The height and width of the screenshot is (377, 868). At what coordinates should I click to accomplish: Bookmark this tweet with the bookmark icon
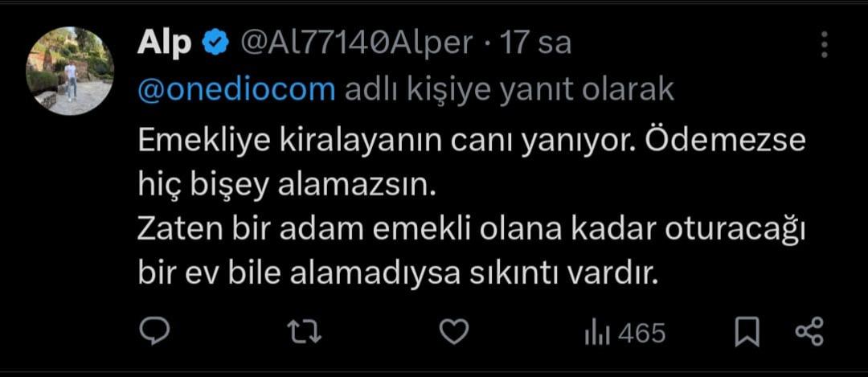tap(747, 334)
